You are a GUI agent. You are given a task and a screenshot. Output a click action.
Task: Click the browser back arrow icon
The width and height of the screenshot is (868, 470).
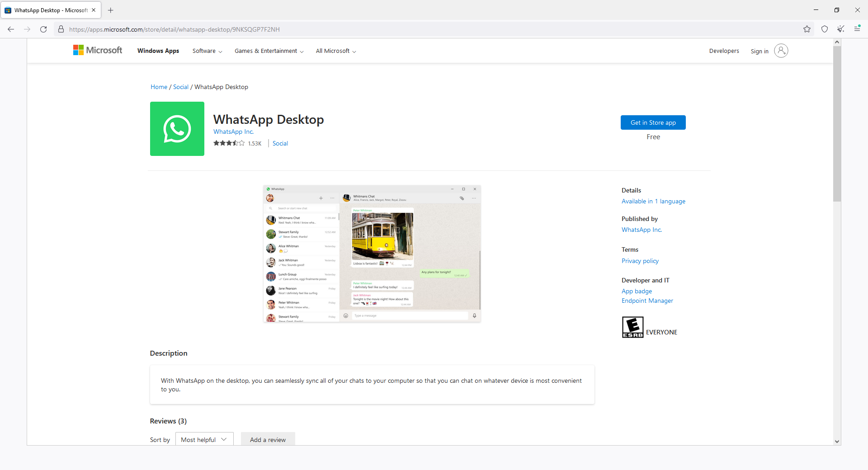[11, 29]
